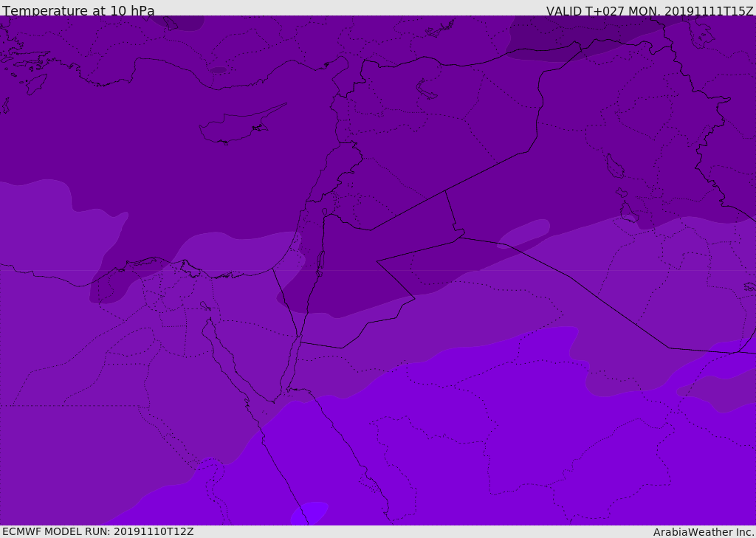
Task: Click the 'ArabiaWeather Inc.' credit text
Action: [704, 532]
